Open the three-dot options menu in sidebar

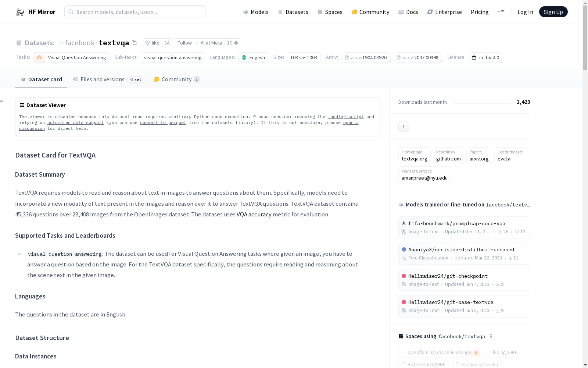click(404, 127)
